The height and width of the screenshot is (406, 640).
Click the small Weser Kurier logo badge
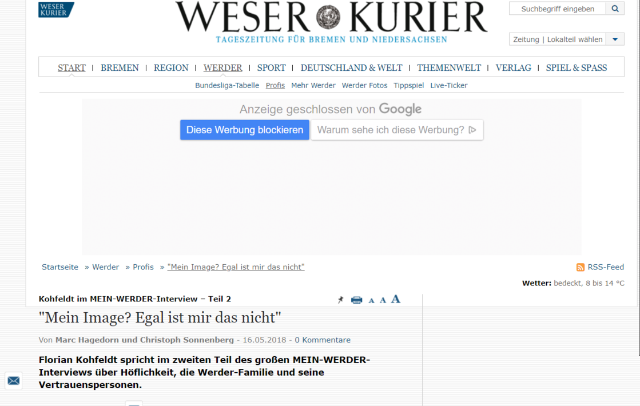click(x=56, y=9)
